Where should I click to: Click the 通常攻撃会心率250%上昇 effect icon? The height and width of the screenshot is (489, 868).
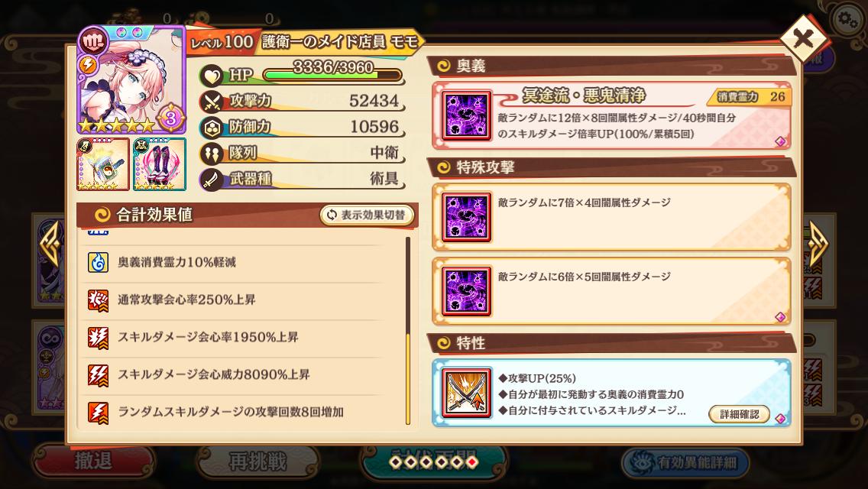tap(98, 300)
